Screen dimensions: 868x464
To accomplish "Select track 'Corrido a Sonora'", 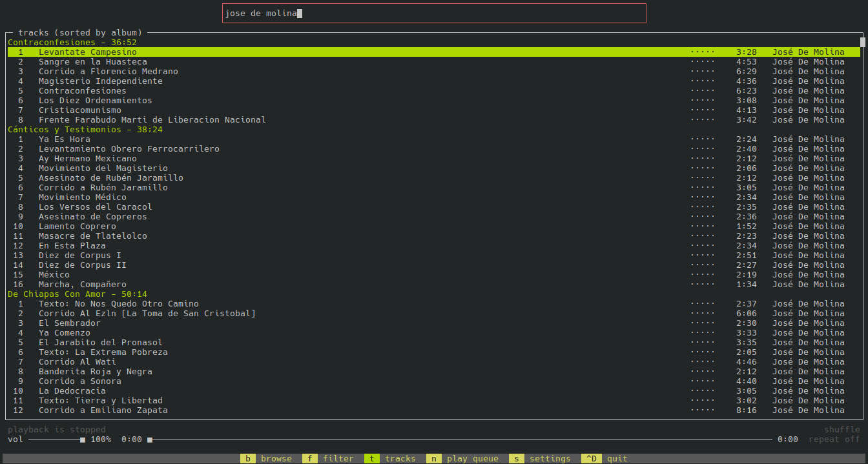I will pyautogui.click(x=434, y=381).
